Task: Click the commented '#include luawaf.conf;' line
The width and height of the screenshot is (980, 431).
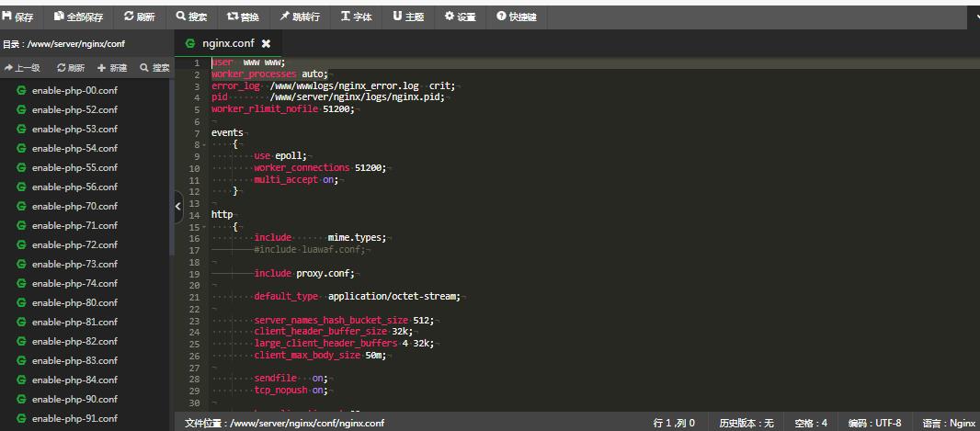Action: (310, 250)
